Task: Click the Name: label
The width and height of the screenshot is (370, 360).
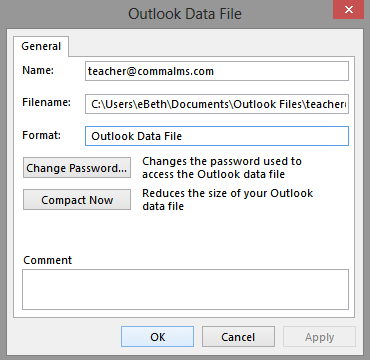Action: [38, 70]
